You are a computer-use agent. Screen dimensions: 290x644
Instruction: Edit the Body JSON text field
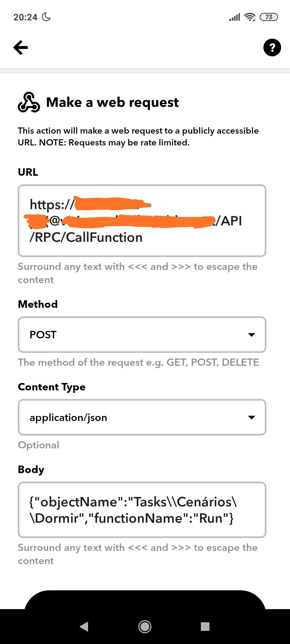click(142, 510)
